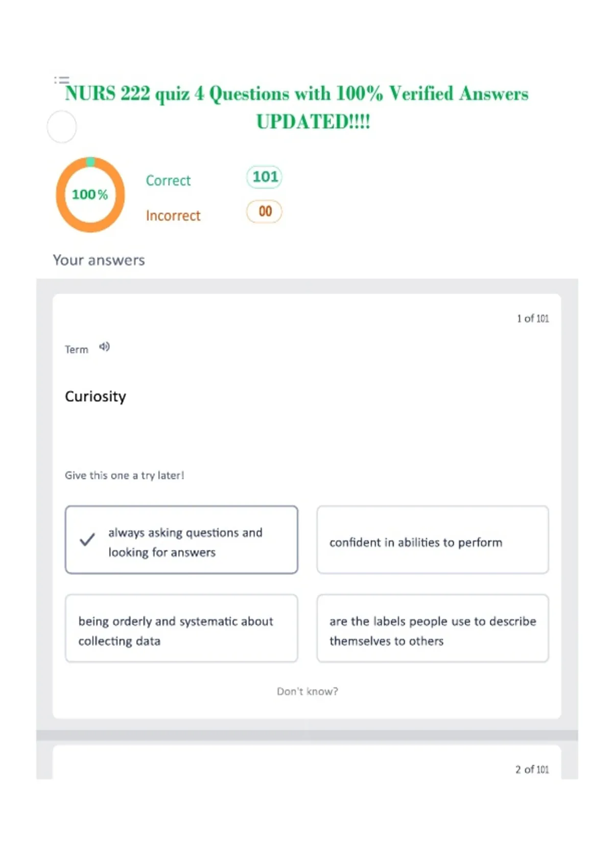Click the '2 of 101' question counter
The image size is (613, 868).
pos(532,769)
